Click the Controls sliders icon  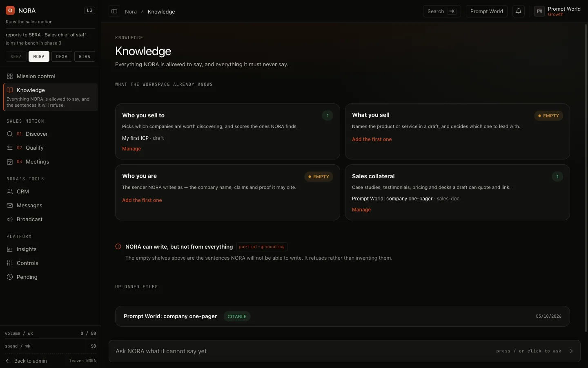[x=10, y=263]
